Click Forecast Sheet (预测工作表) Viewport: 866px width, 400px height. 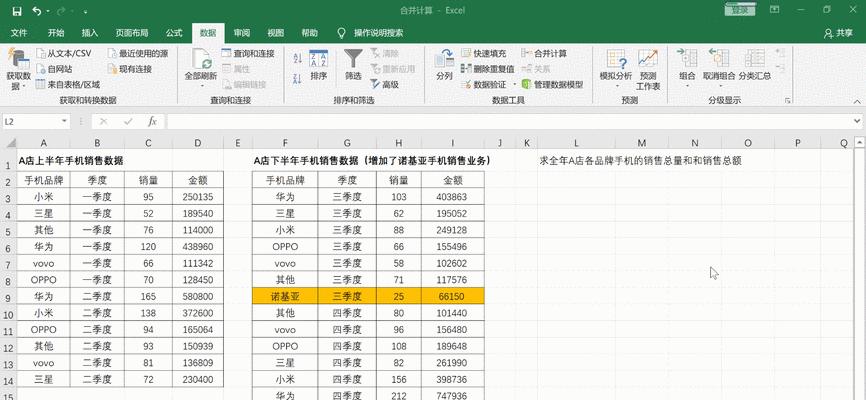click(648, 69)
